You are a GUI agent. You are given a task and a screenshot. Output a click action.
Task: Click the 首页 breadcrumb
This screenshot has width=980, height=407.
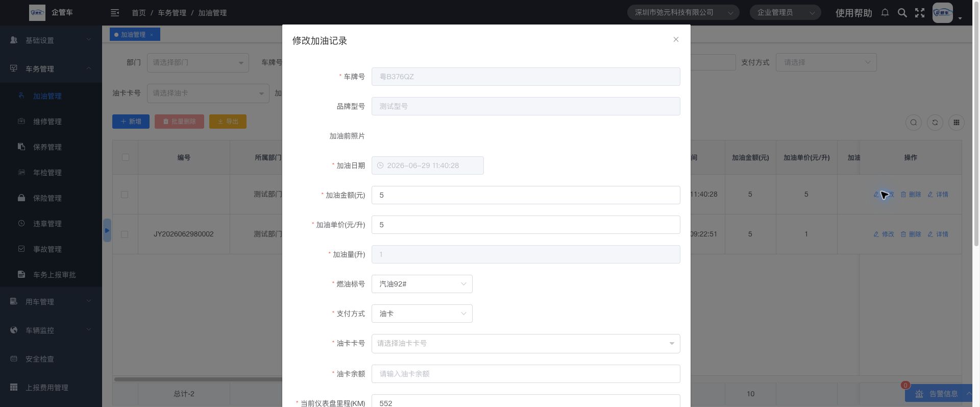tap(138, 13)
